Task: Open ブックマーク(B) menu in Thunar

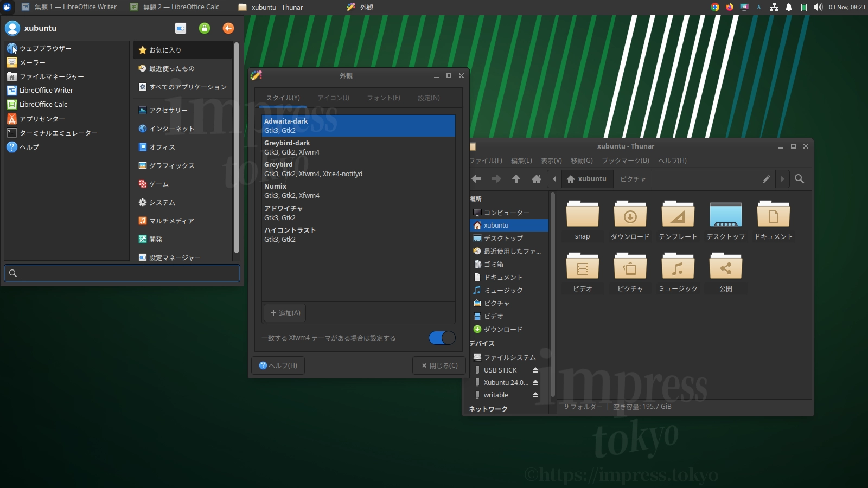Action: [x=626, y=160]
